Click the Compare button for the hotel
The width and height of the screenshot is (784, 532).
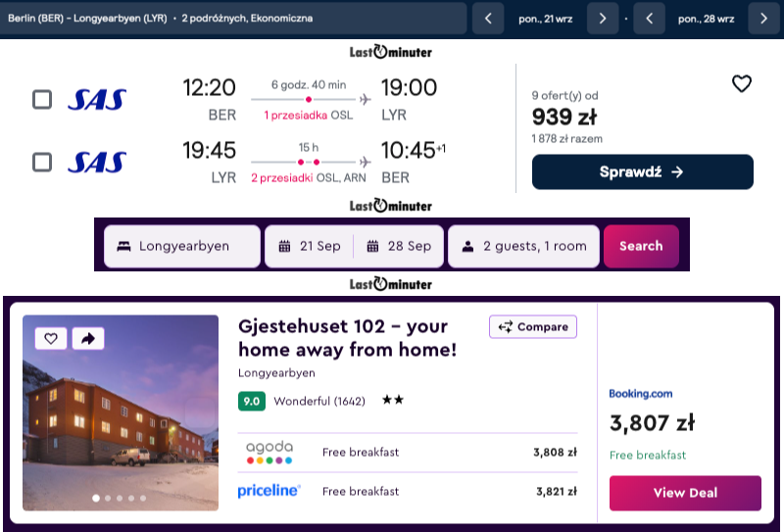click(x=533, y=327)
